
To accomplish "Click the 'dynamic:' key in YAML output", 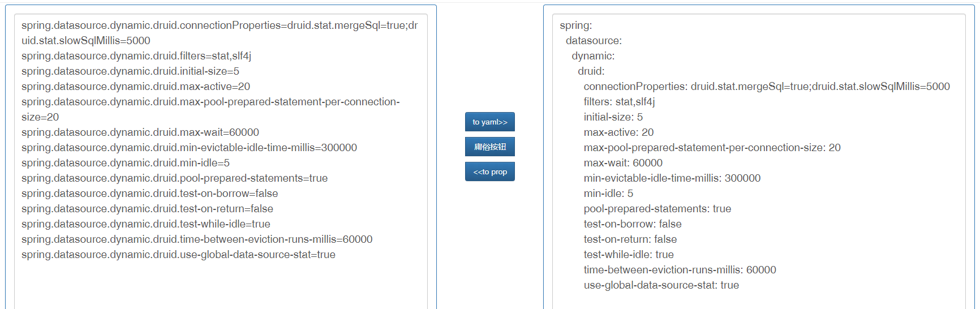I will click(593, 56).
